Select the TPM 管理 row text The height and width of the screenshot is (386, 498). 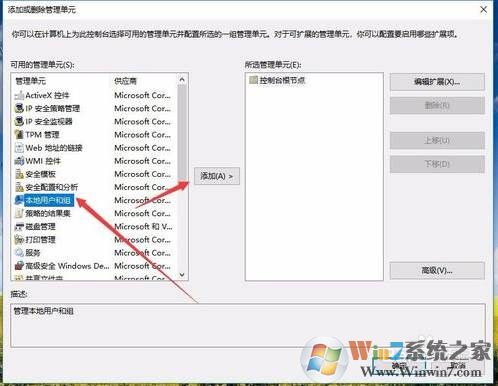(x=42, y=135)
